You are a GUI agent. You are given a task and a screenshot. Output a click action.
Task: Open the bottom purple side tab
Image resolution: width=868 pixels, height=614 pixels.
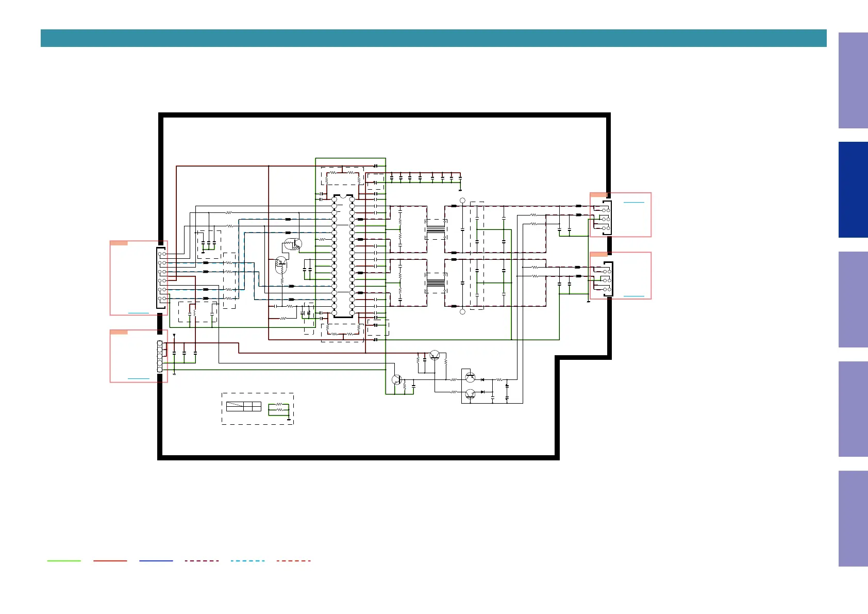tap(853, 519)
